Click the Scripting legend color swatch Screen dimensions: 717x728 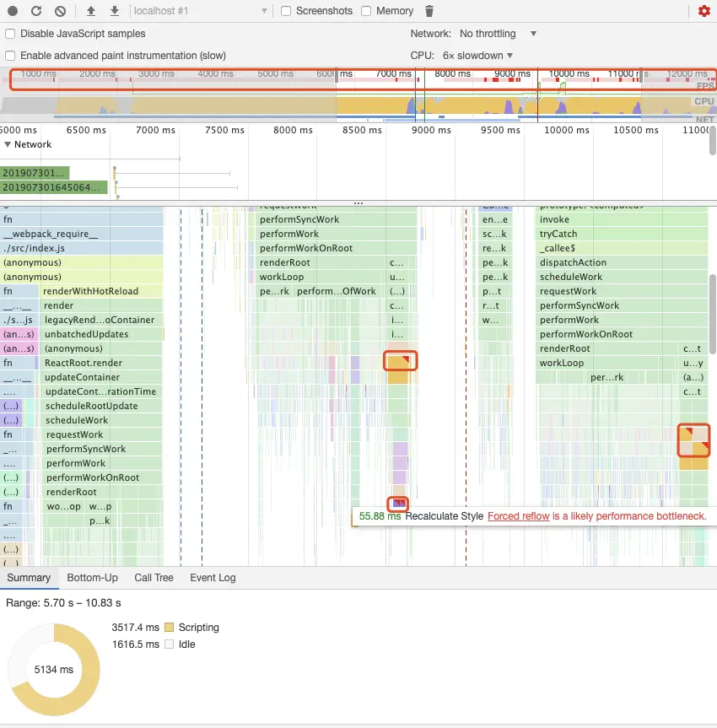pyautogui.click(x=169, y=628)
